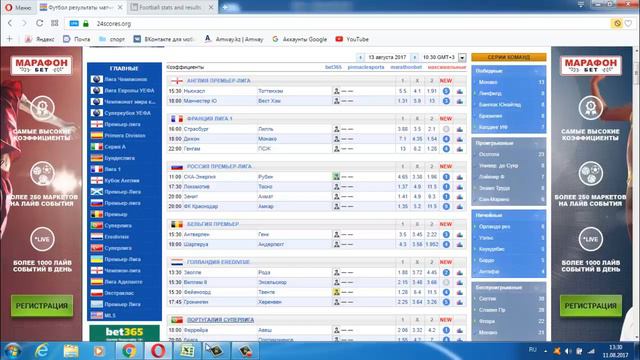Open Почта bookmark in bookmarks bar

77,39
